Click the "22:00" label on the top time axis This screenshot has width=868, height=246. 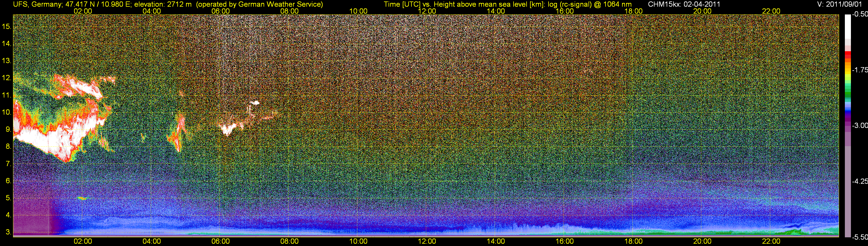click(x=771, y=11)
